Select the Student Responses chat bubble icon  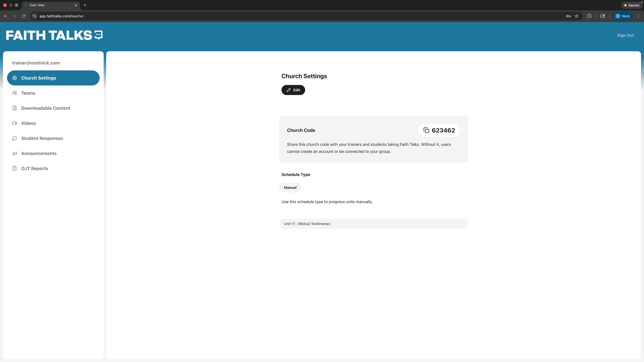click(x=15, y=138)
